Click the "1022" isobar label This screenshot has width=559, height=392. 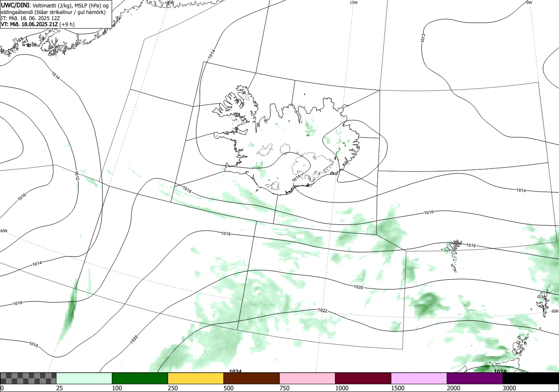click(323, 310)
